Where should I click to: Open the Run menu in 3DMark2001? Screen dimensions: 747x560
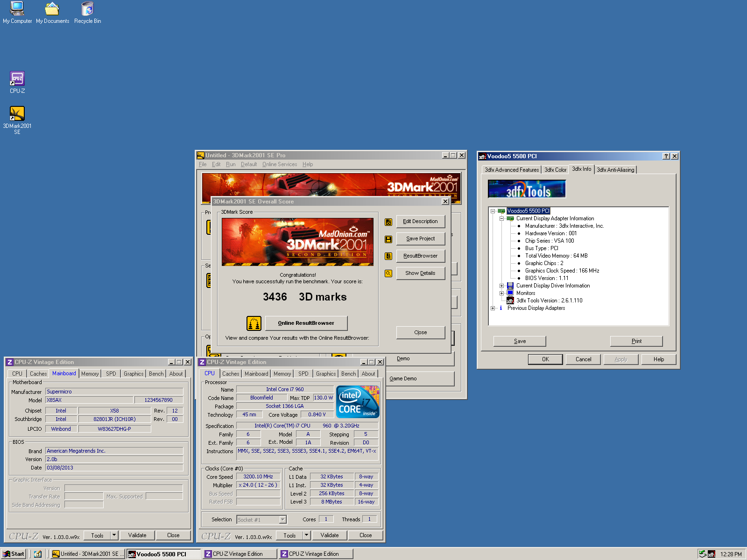click(x=231, y=164)
